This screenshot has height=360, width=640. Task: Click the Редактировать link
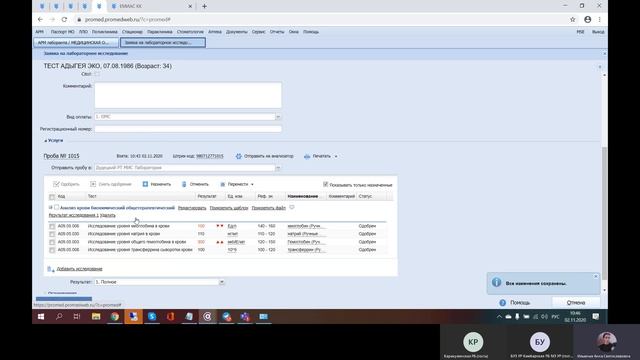[192, 208]
